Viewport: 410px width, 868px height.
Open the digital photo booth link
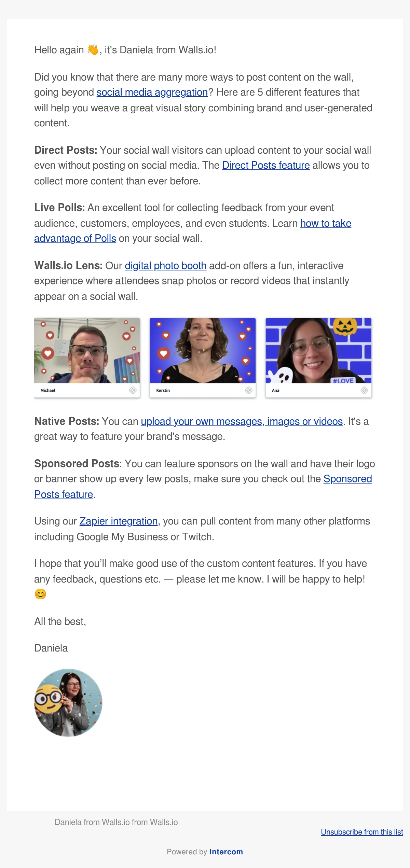click(x=165, y=266)
